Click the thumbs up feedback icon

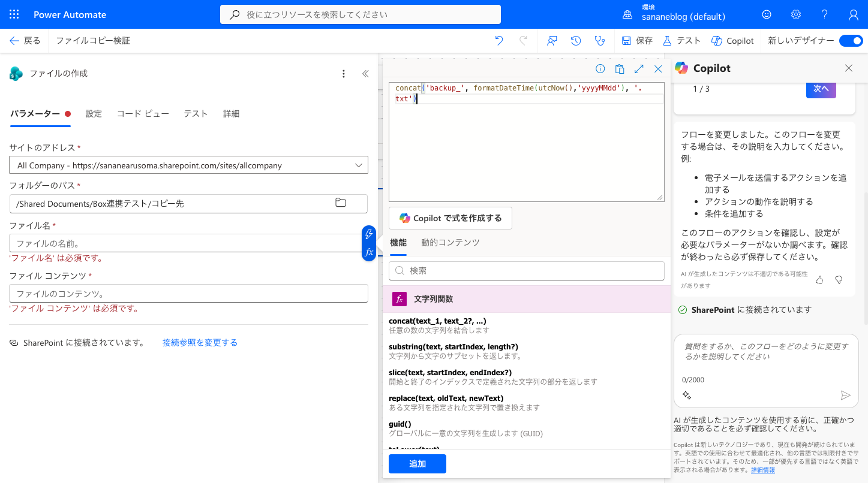(819, 280)
